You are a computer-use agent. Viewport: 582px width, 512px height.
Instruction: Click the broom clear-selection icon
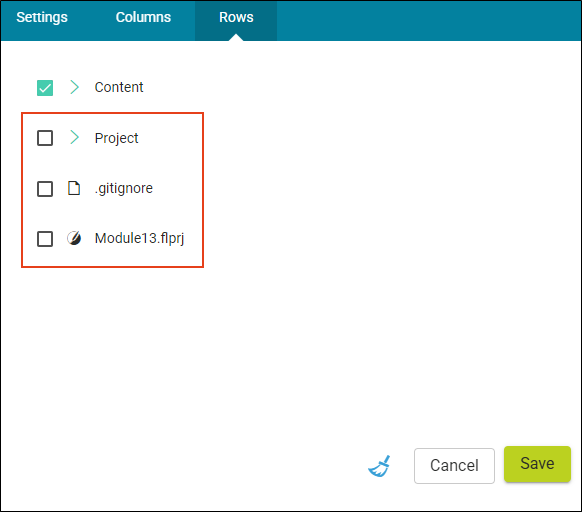[379, 466]
